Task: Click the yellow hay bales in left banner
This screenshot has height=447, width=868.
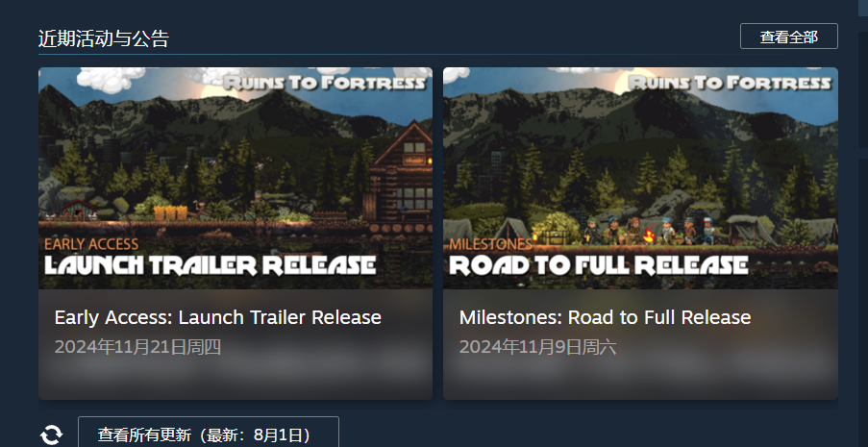Action: [170, 212]
